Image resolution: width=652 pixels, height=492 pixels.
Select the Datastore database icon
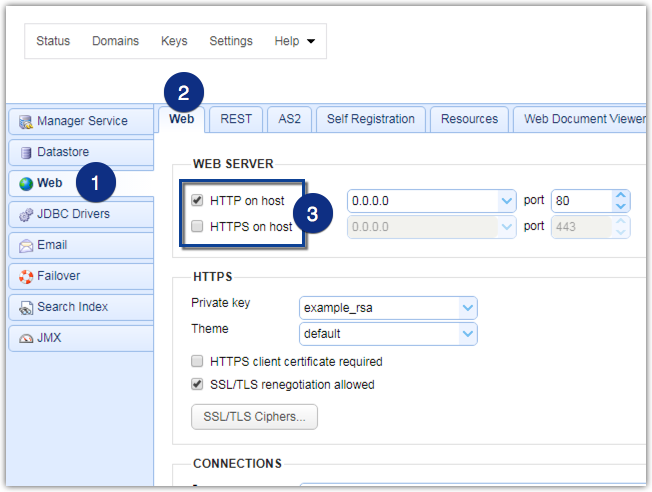26,153
